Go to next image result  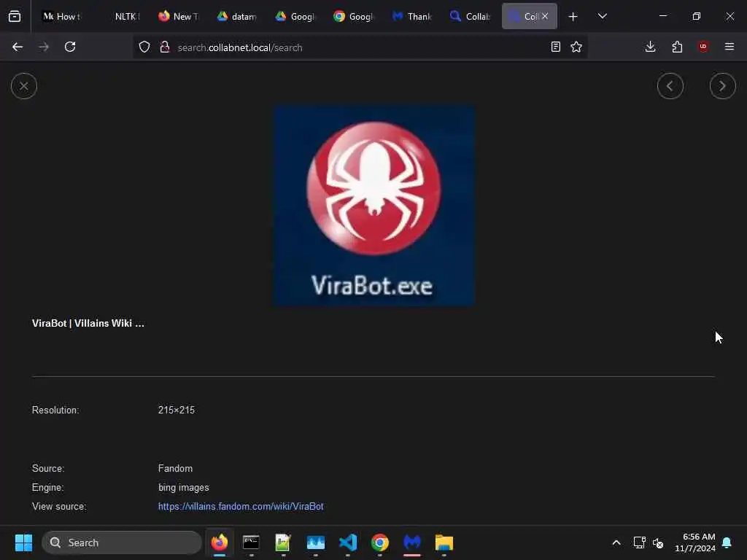coord(722,86)
